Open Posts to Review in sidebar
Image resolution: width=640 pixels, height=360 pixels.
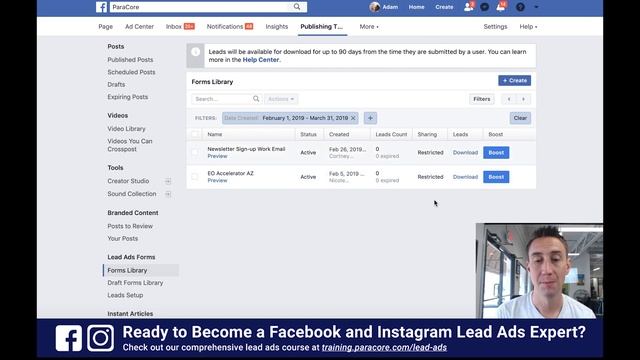pos(130,226)
